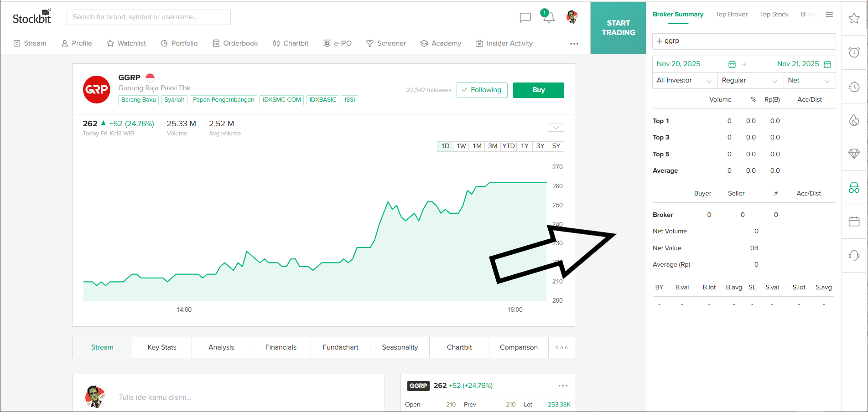Click the Syariah tag
The image size is (868, 412).
175,100
